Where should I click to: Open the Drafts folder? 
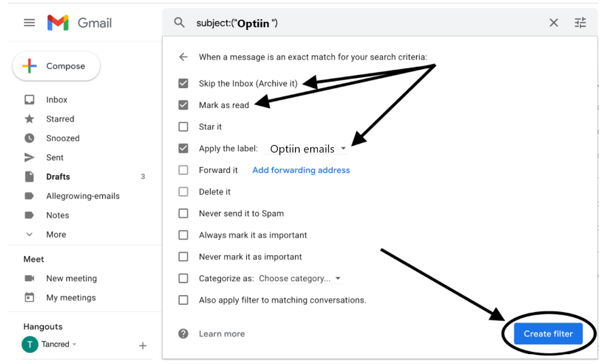(x=58, y=176)
